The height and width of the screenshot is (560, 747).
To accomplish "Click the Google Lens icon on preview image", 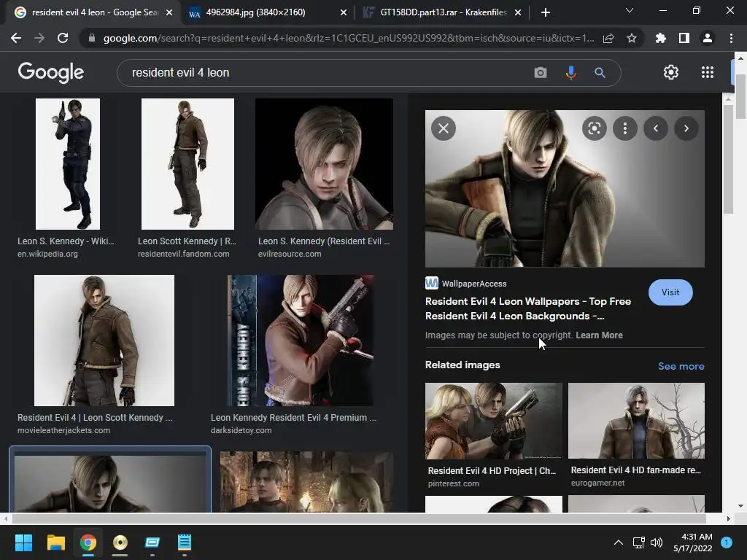I will [595, 129].
